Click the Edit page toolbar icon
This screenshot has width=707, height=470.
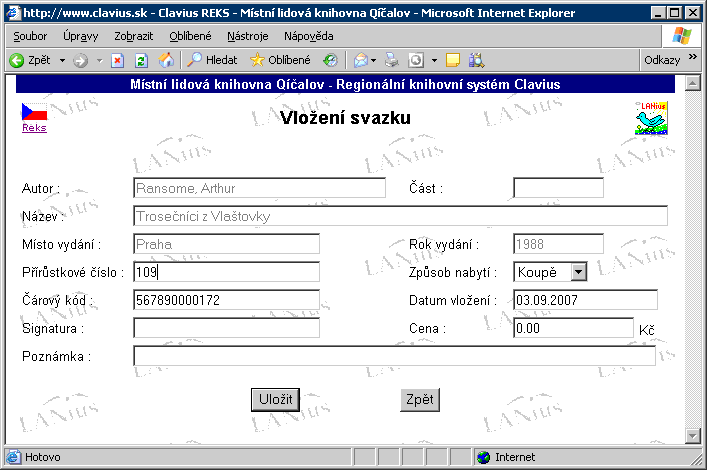click(416, 60)
